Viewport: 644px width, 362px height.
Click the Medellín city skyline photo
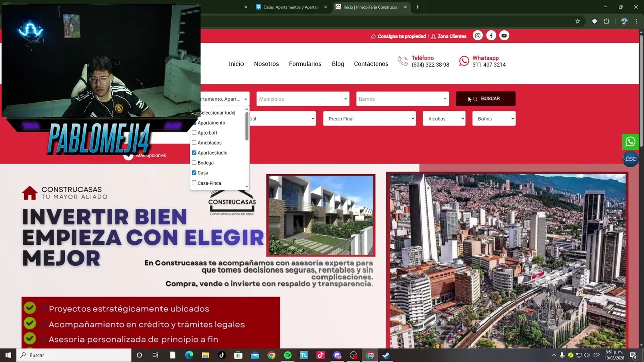508,261
